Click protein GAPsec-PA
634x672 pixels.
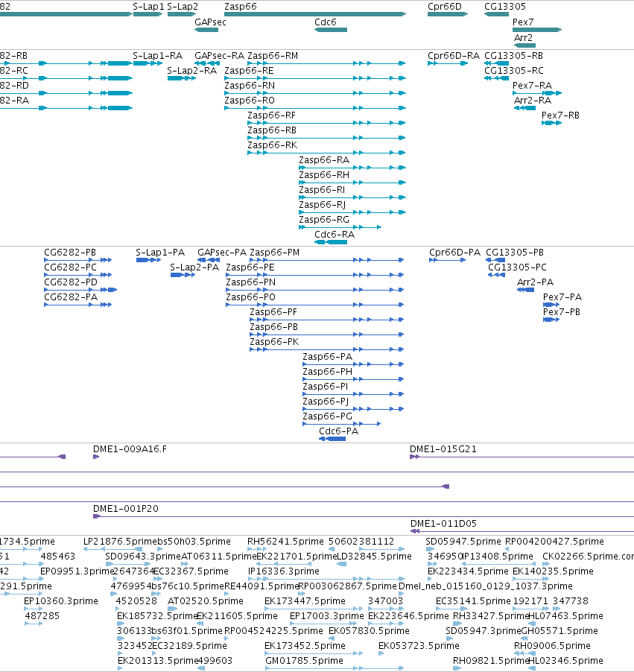pos(209,260)
